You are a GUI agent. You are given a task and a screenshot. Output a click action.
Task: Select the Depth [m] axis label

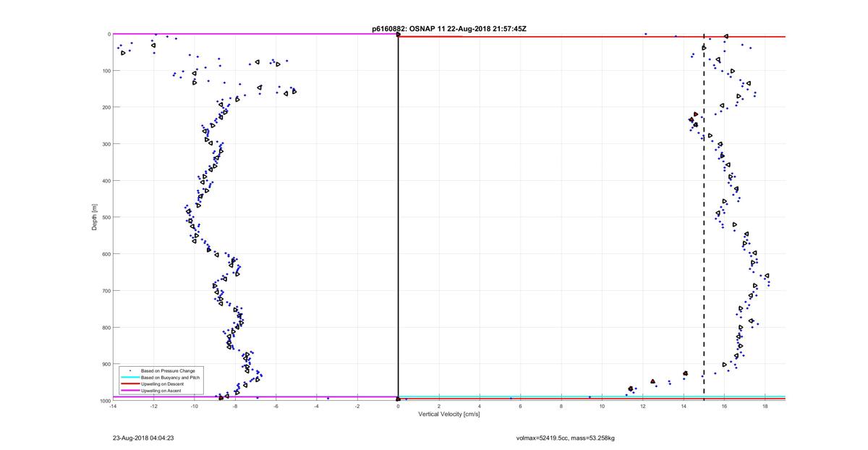point(94,217)
